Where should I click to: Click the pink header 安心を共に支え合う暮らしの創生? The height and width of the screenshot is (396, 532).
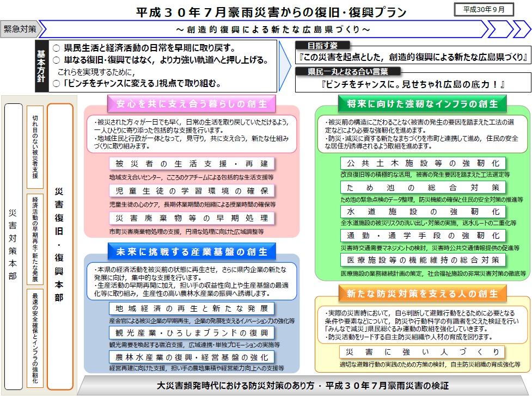click(192, 104)
